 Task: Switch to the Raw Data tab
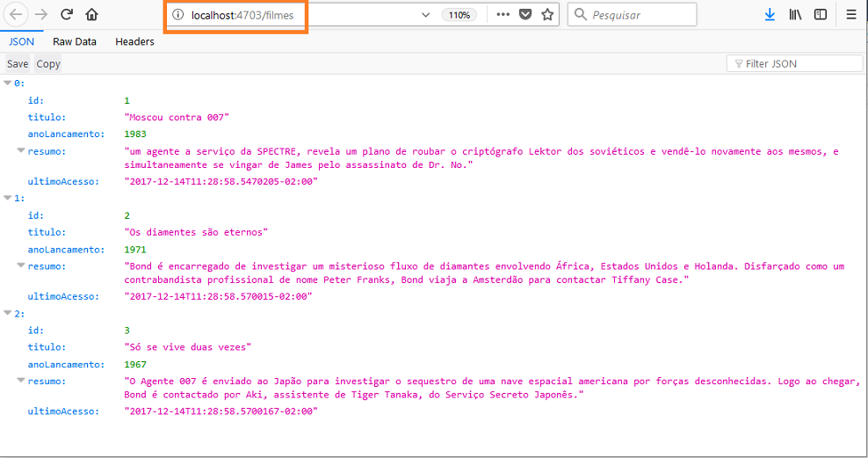(x=75, y=41)
